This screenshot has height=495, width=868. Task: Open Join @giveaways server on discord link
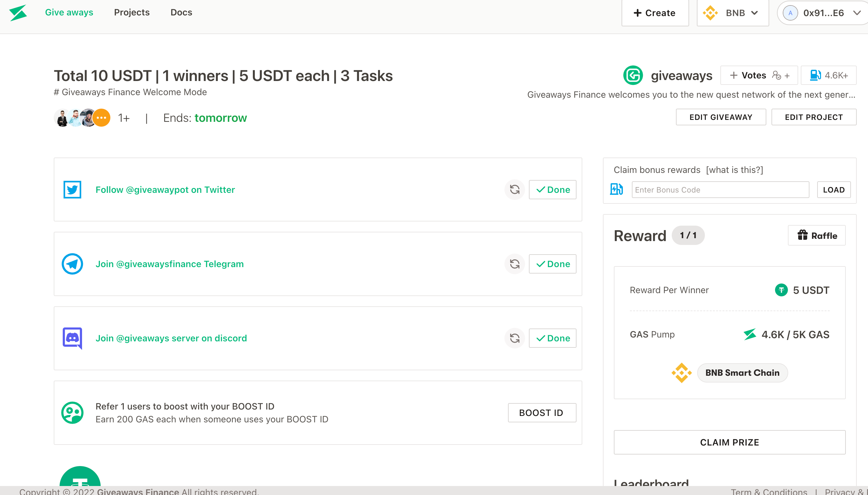point(171,338)
